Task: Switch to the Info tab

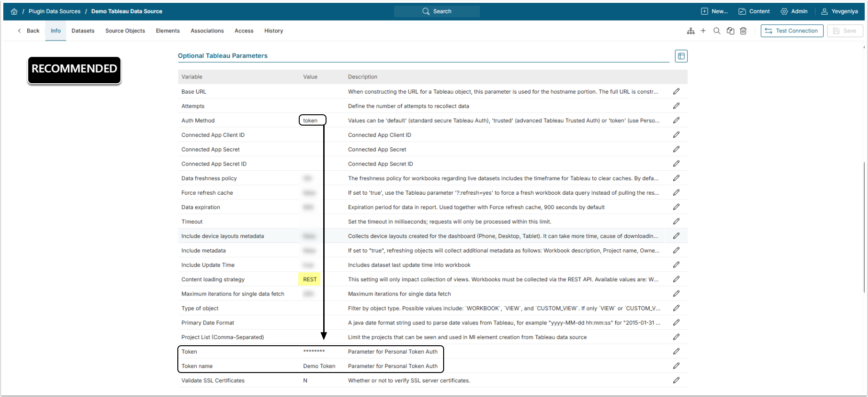Action: click(x=56, y=31)
